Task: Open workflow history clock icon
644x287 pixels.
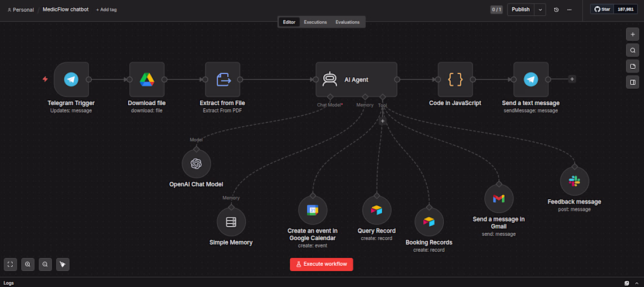Action: (556, 10)
